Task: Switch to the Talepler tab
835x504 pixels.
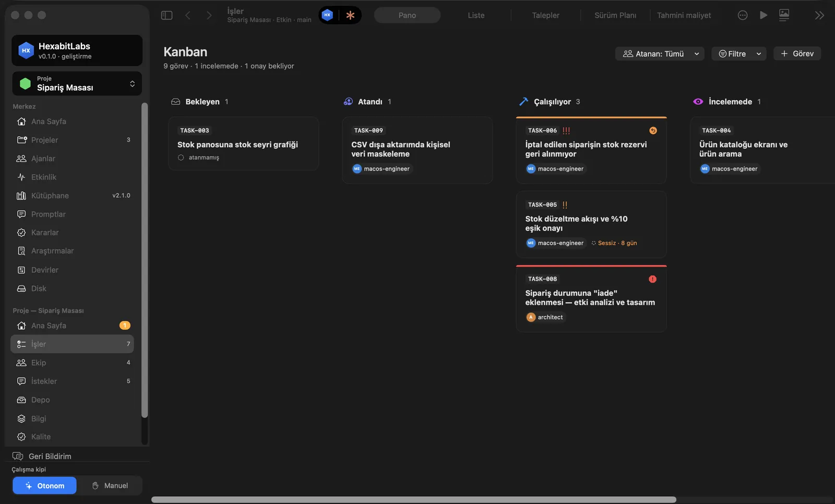Action: [545, 15]
